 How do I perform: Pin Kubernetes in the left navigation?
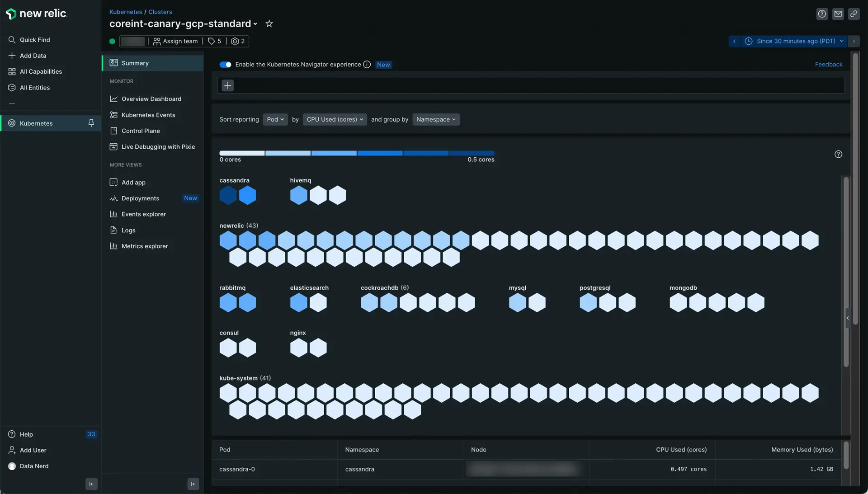(91, 123)
